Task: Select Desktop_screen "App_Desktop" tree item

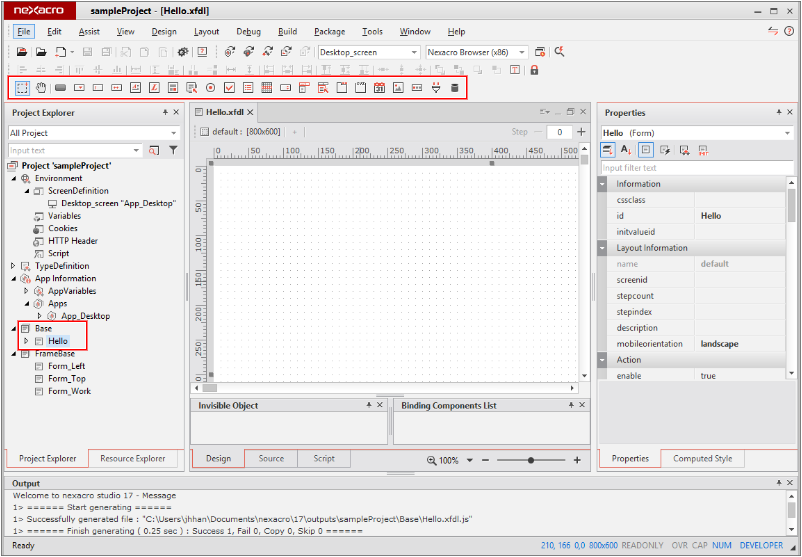Action: (x=118, y=204)
